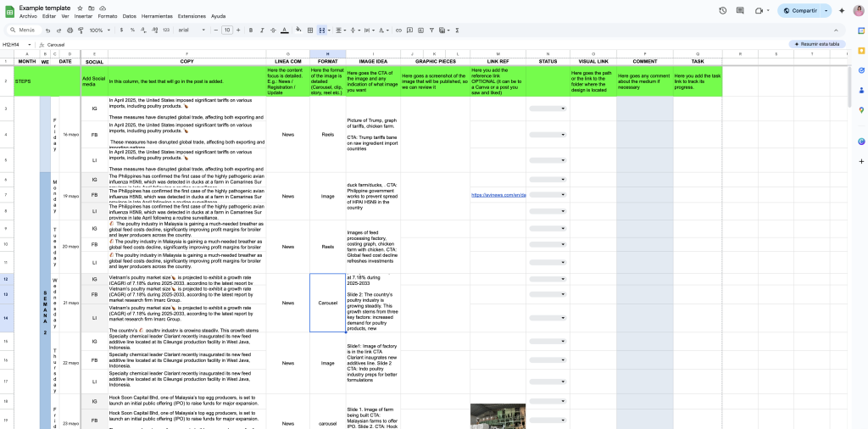The image size is (868, 429).
Task: Click the print icon in toolbar
Action: [69, 30]
